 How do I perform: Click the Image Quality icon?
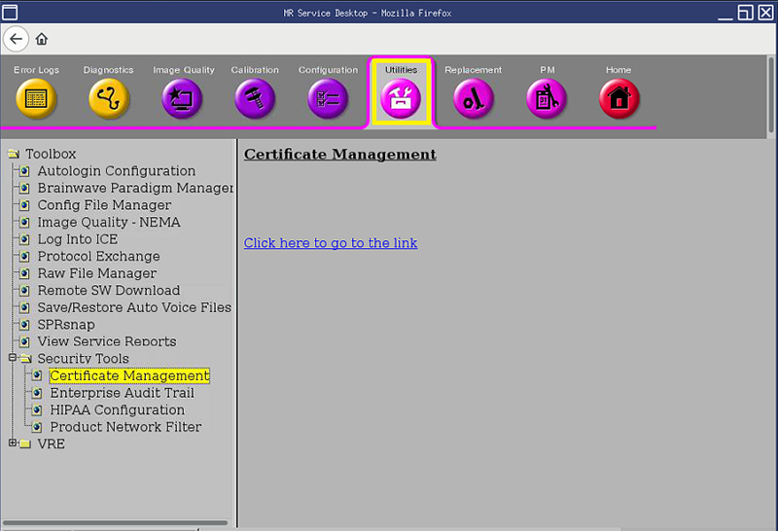pyautogui.click(x=182, y=98)
